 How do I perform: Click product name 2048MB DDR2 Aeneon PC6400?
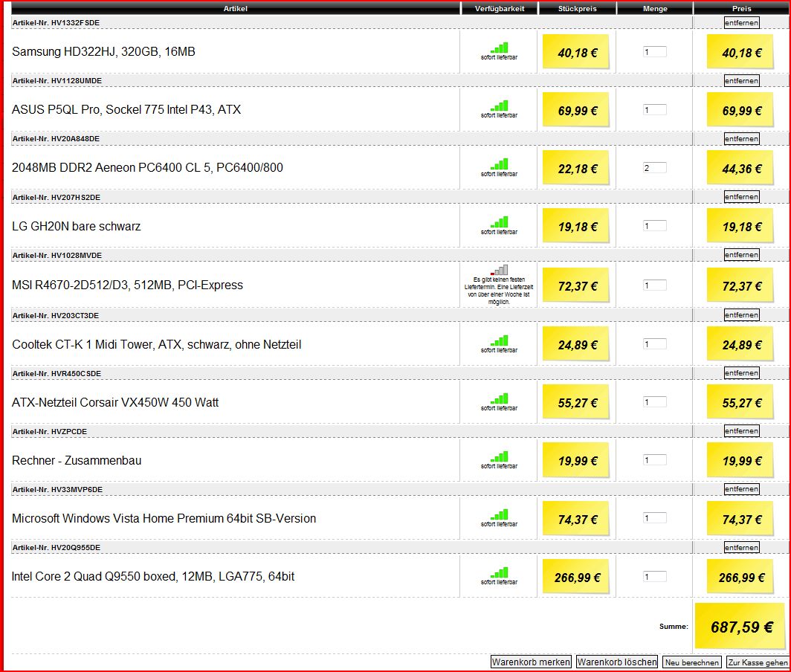[x=147, y=167]
